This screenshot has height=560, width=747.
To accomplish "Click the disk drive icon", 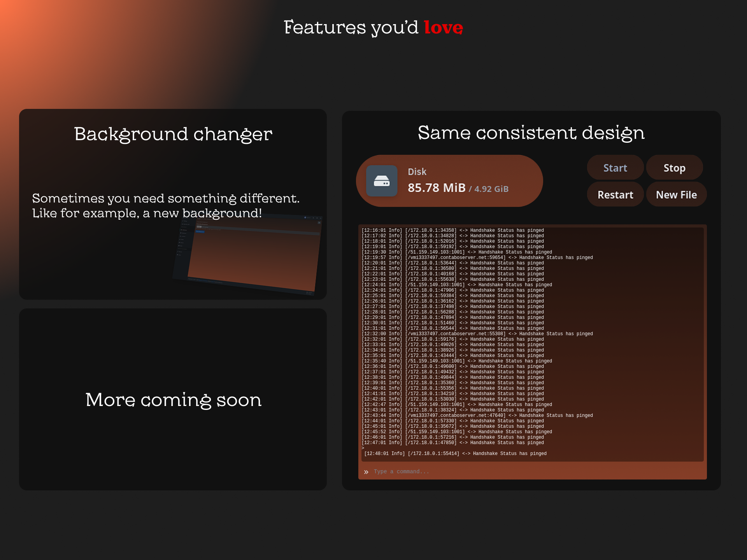I will (x=382, y=181).
